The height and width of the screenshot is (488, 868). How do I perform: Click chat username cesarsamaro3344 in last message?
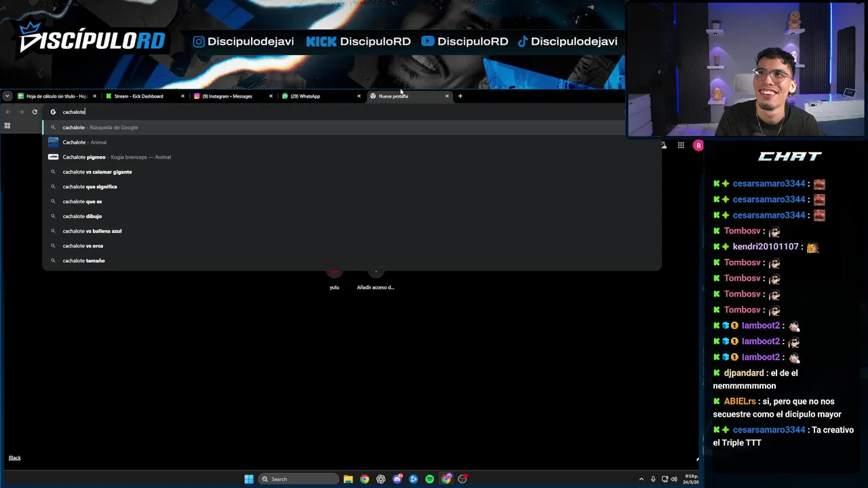769,430
